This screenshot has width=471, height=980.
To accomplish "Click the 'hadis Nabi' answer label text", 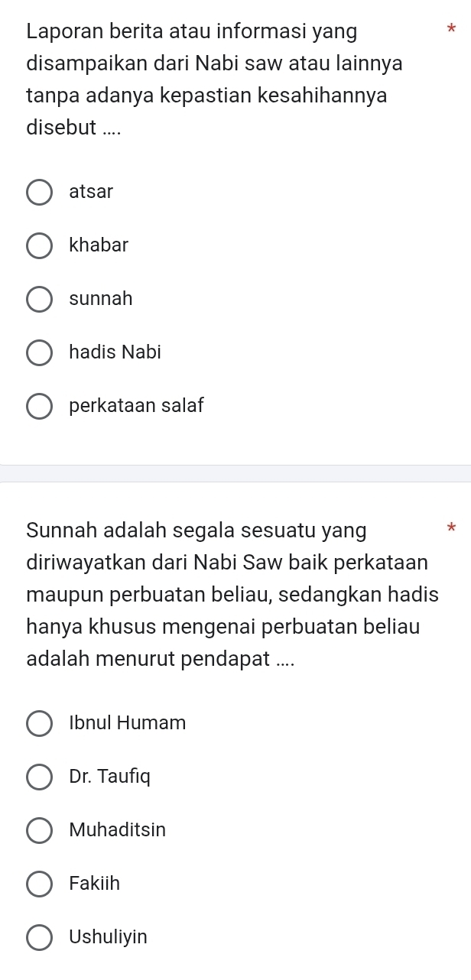I will point(115,352).
